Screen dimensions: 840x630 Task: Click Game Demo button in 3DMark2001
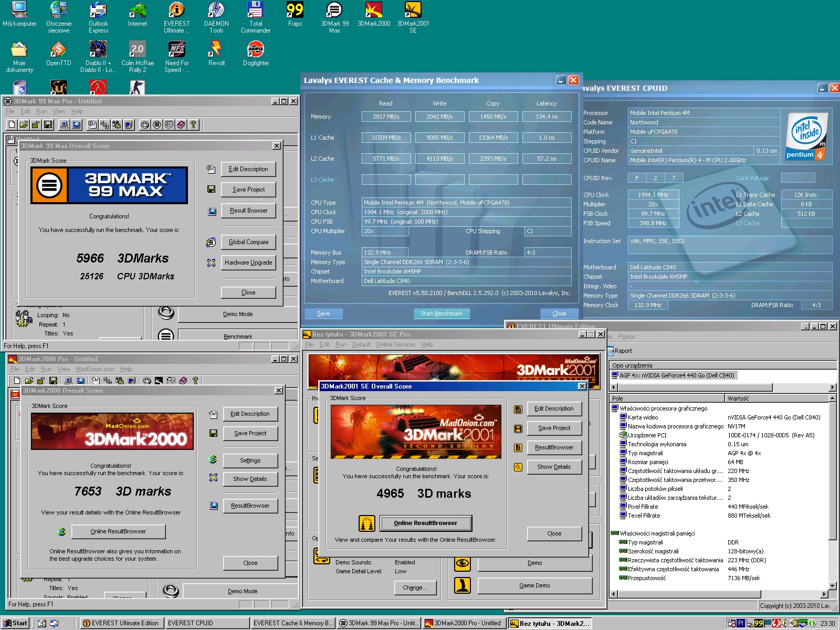534,585
